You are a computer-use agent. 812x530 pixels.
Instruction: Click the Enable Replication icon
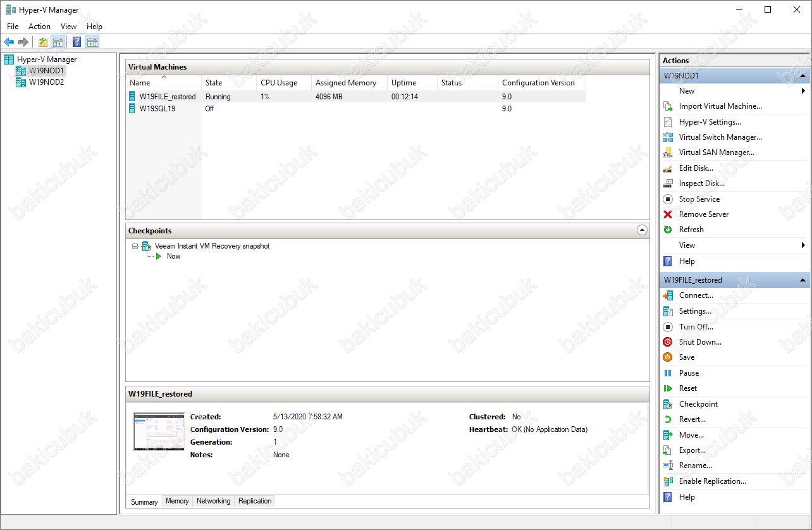click(667, 481)
